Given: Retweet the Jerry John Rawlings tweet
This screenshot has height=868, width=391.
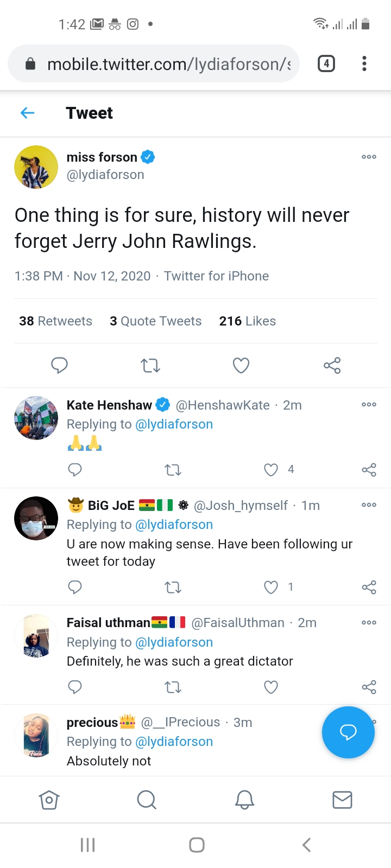Looking at the screenshot, I should pos(150,365).
